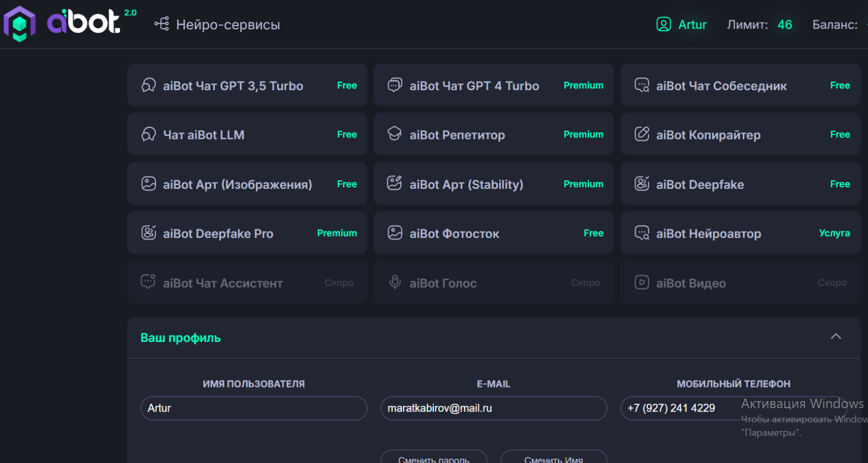Click the aiBot Чат Собеседник icon
Image resolution: width=868 pixels, height=463 pixels.
[642, 85]
